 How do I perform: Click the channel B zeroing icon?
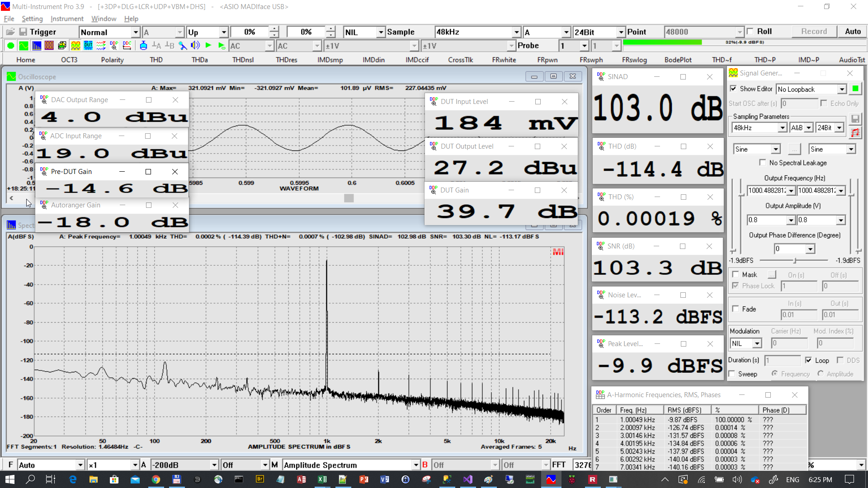tap(170, 46)
